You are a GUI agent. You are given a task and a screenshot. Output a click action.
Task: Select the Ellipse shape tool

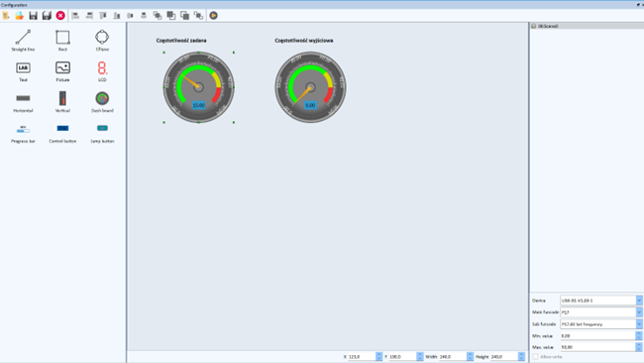[102, 41]
